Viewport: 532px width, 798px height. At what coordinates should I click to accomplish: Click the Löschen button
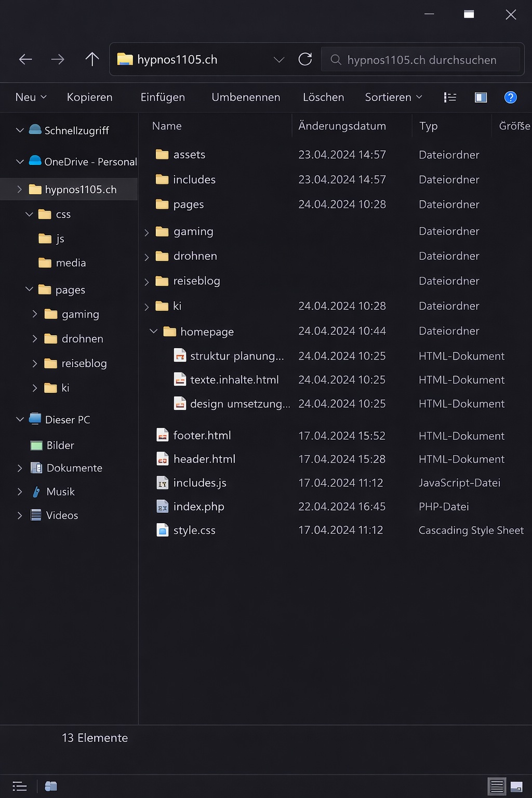click(323, 97)
